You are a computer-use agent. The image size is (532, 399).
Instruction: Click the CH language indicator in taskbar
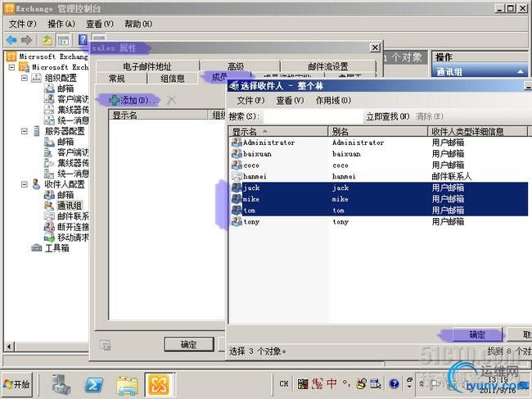(284, 383)
